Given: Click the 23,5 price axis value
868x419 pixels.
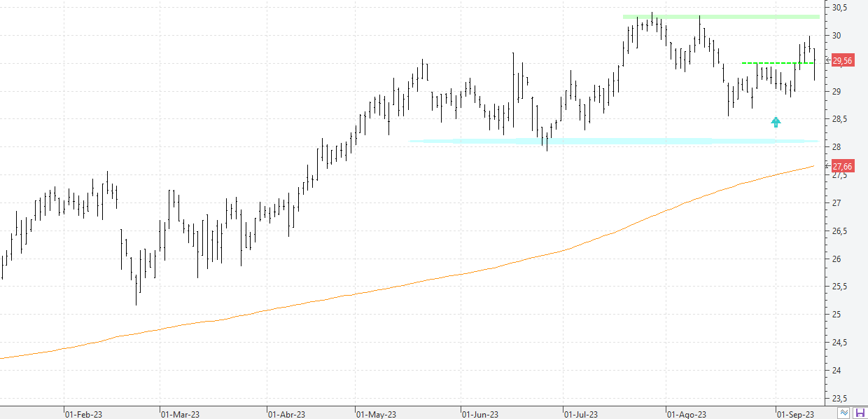Looking at the screenshot, I should [x=840, y=398].
